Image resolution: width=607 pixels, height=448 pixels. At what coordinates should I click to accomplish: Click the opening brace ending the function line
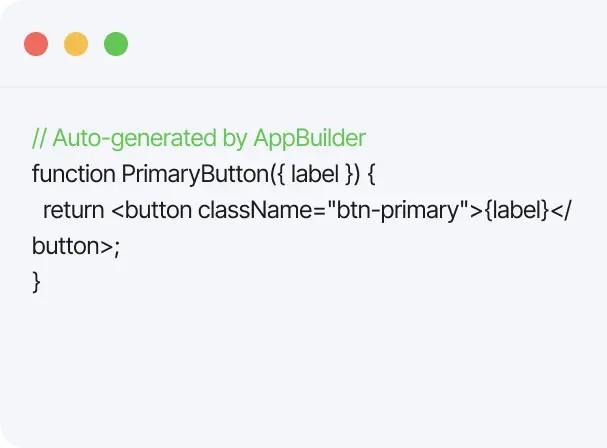tap(370, 174)
